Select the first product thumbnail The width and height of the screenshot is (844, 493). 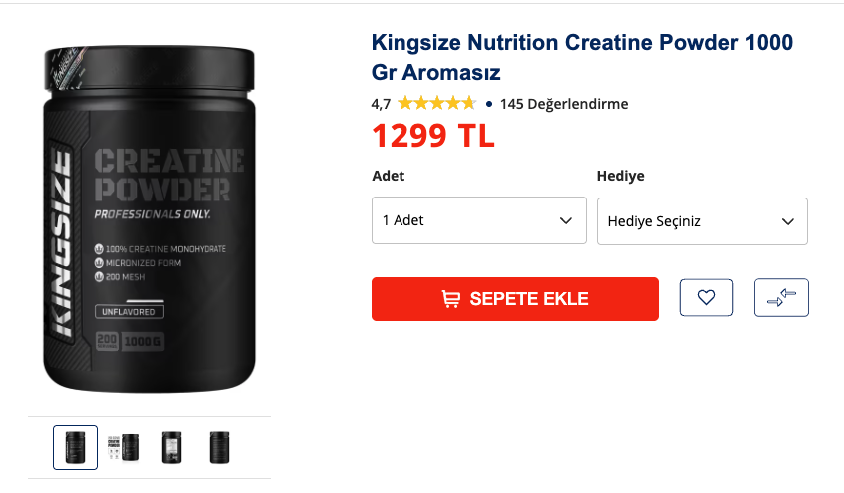(x=75, y=447)
